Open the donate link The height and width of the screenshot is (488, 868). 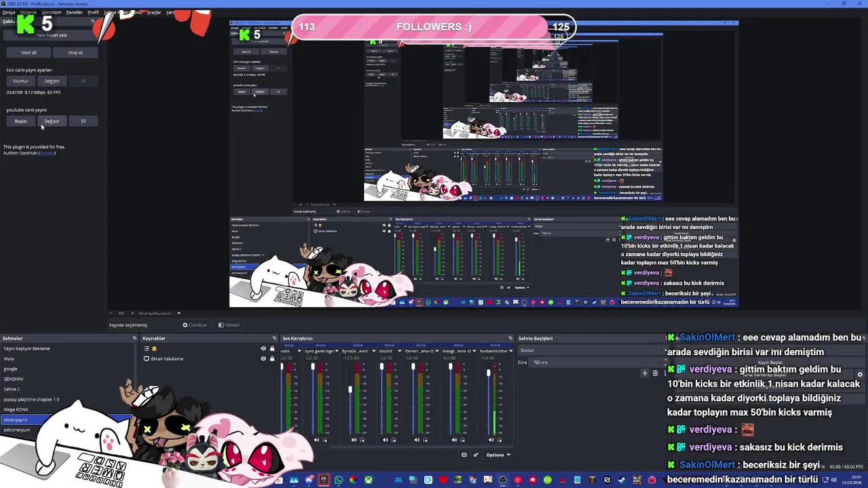click(x=47, y=153)
